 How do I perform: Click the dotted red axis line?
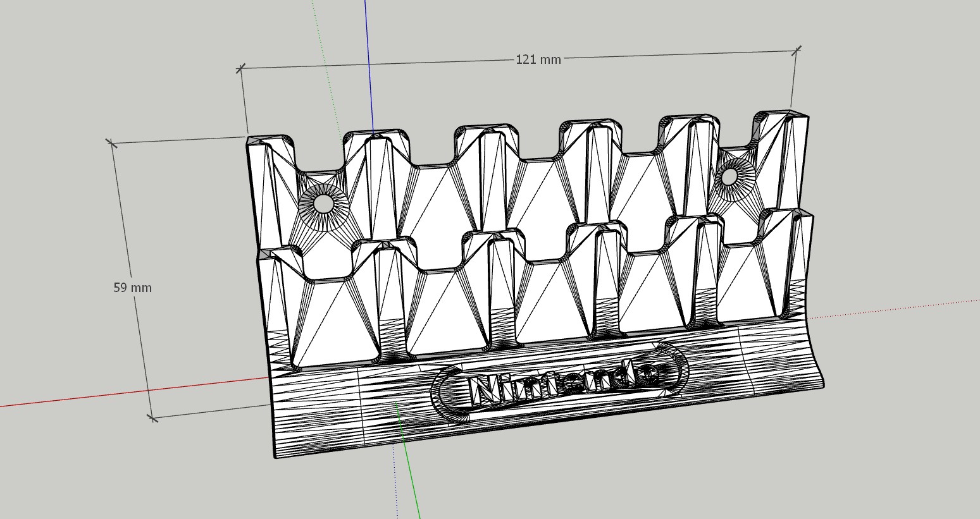(x=898, y=308)
